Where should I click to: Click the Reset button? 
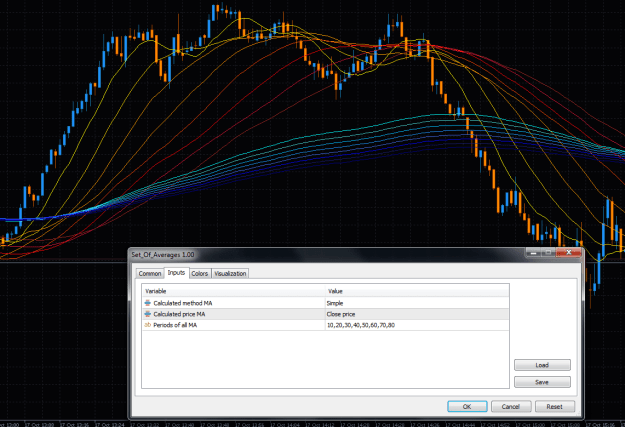point(554,407)
